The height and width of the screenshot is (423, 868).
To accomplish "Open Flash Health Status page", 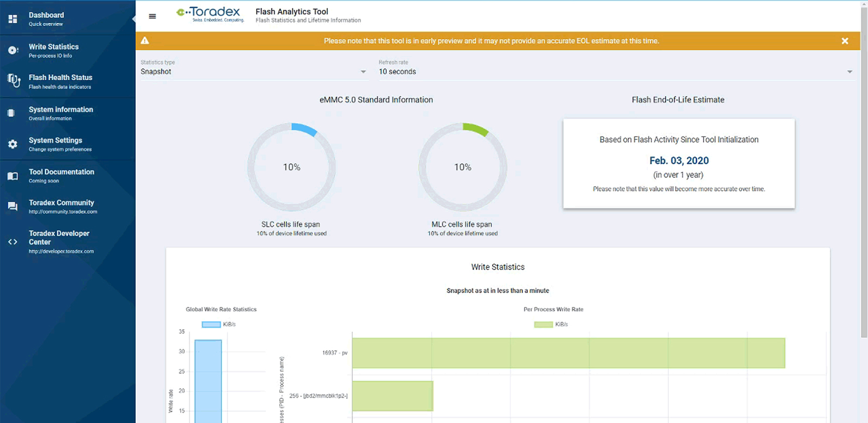I will coord(68,81).
